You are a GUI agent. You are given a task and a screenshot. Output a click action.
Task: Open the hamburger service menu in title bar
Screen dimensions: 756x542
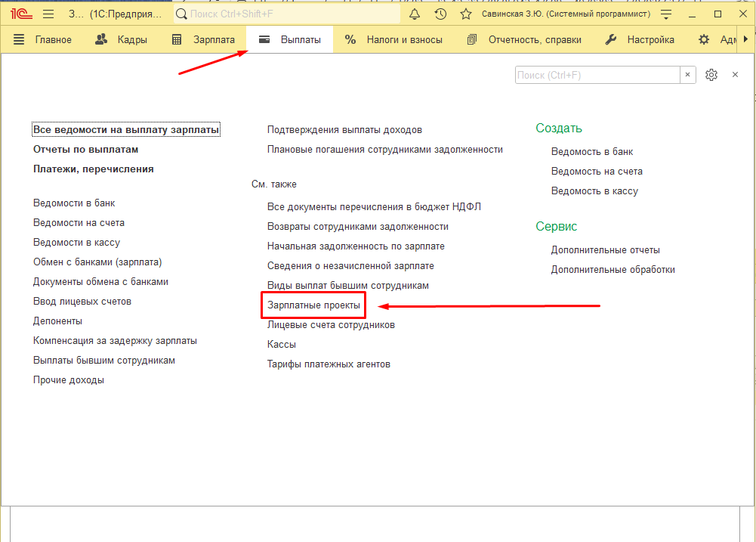pos(48,14)
